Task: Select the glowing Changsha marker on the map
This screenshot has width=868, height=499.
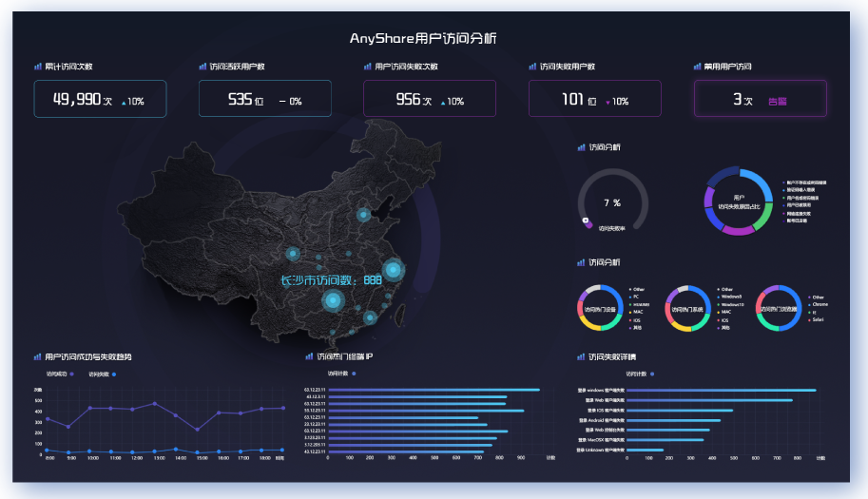Action: pos(333,301)
